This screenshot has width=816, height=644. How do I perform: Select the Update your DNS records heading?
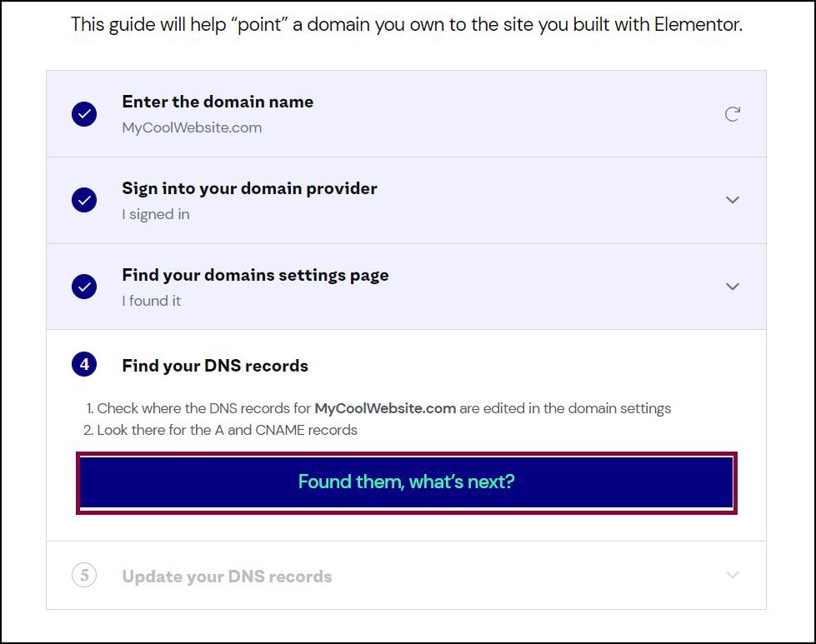(227, 577)
